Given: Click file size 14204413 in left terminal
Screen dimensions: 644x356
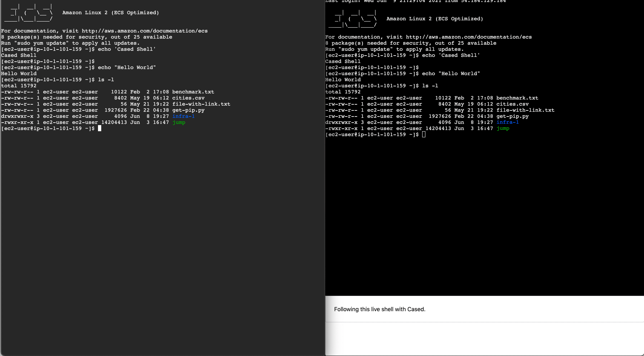Looking at the screenshot, I should [114, 122].
